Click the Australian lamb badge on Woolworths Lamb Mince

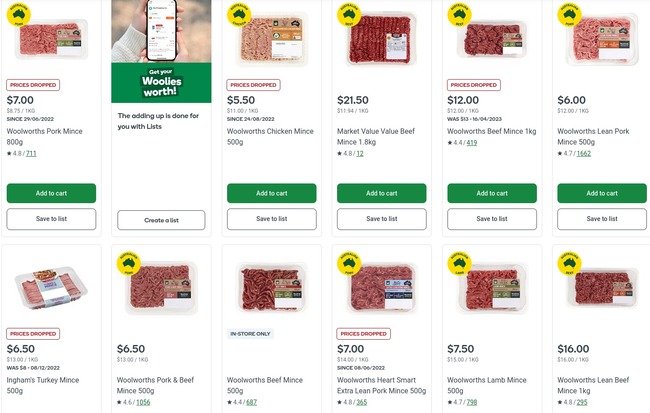(x=459, y=263)
